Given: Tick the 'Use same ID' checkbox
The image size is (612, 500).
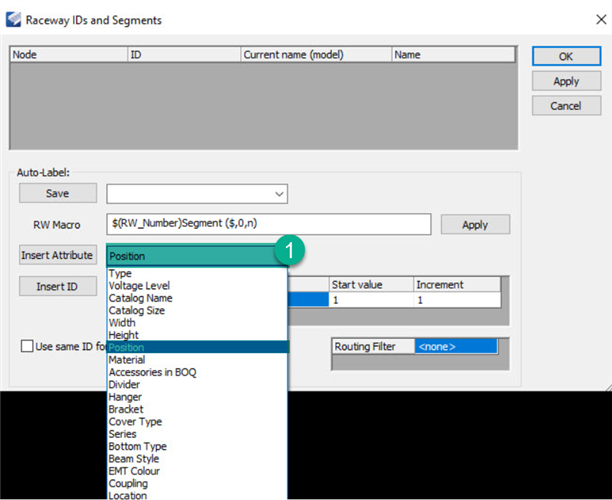Looking at the screenshot, I should (x=27, y=346).
